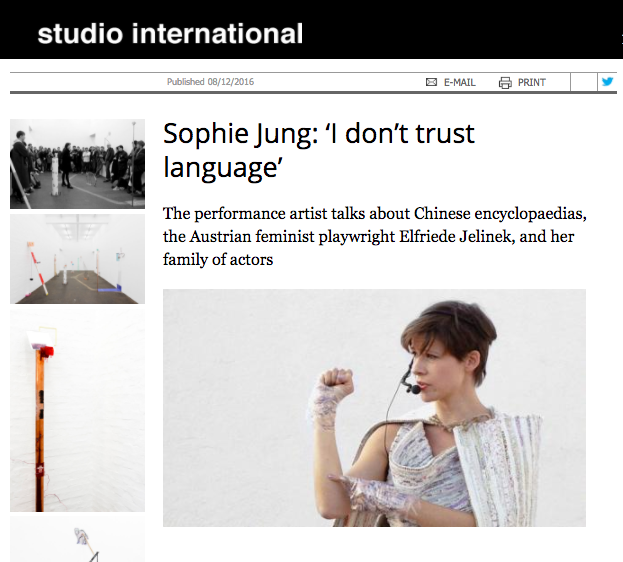The width and height of the screenshot is (623, 562).
Task: Click the main photo of the performer with headset
Action: 374,408
